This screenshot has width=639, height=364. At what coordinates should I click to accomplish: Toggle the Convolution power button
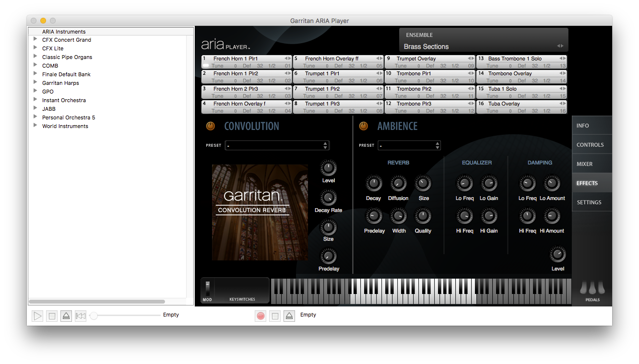211,126
